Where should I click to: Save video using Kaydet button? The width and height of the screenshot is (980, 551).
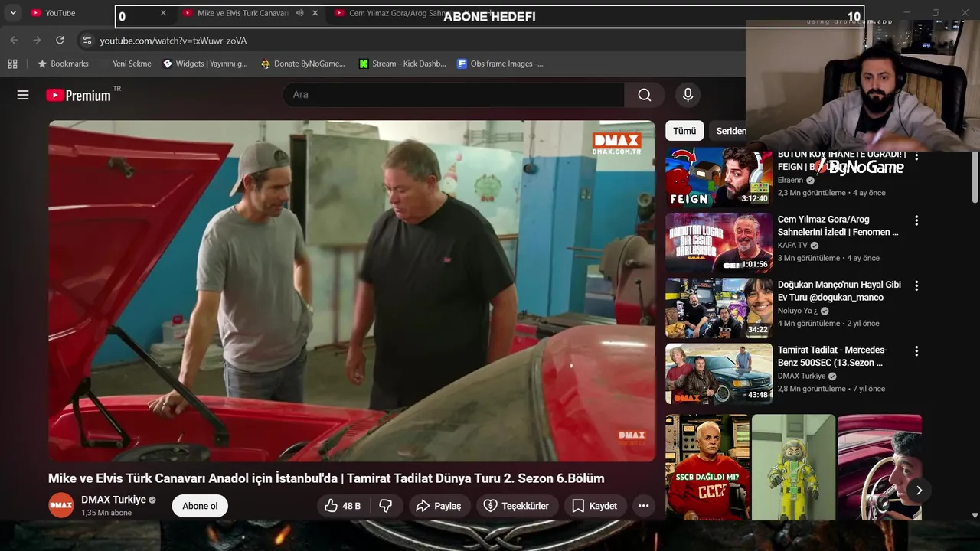point(594,506)
